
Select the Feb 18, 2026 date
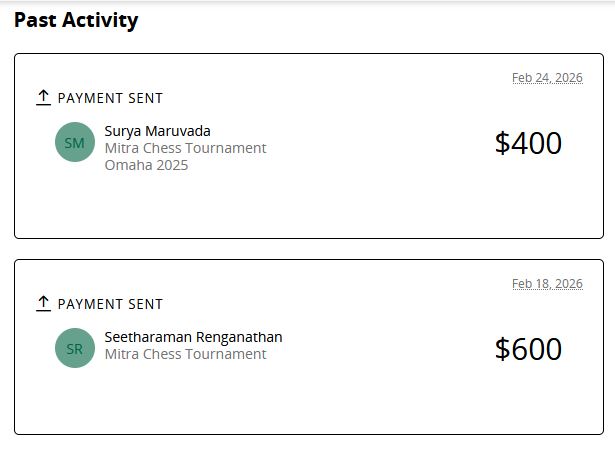tap(546, 284)
